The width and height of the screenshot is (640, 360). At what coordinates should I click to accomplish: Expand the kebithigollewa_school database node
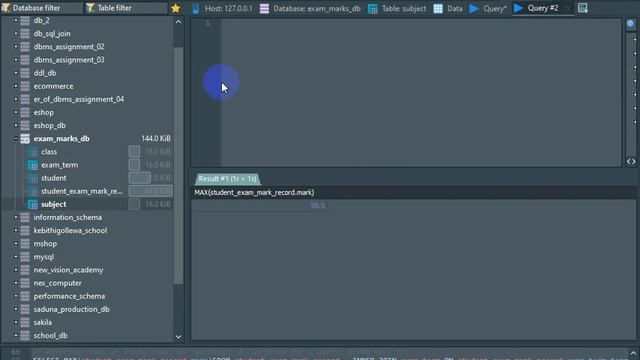[x=16, y=231]
